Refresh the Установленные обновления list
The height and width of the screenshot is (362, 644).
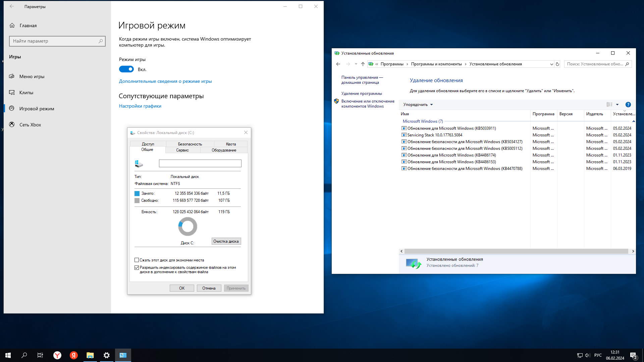pos(557,64)
